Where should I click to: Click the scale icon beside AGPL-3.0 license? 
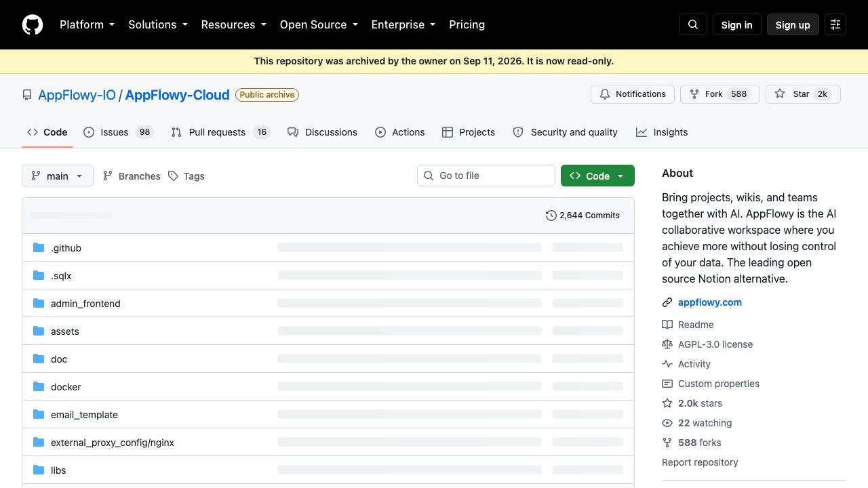coord(667,344)
